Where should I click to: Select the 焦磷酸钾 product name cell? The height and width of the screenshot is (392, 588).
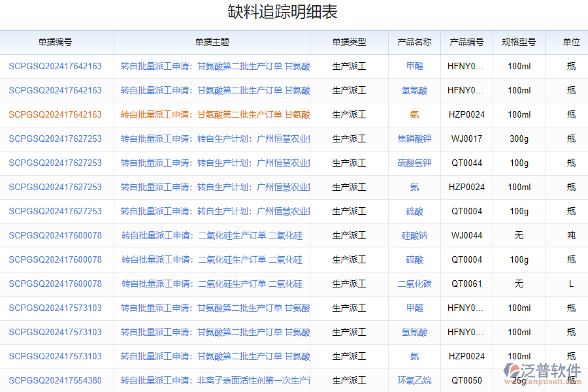click(x=414, y=139)
